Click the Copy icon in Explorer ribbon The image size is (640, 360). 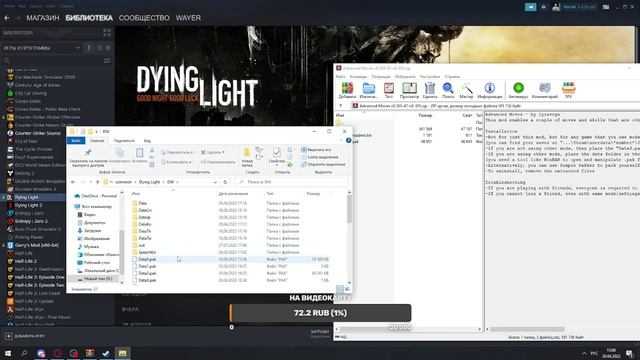[x=119, y=153]
